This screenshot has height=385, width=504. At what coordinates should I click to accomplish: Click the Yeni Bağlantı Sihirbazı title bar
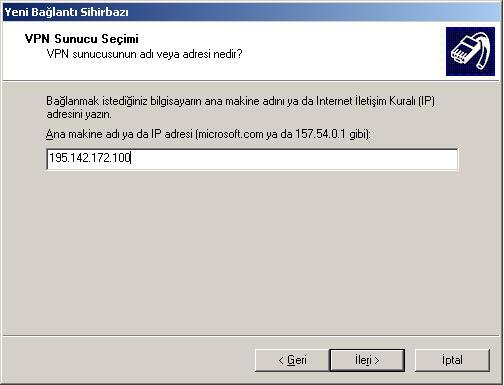[x=252, y=12]
